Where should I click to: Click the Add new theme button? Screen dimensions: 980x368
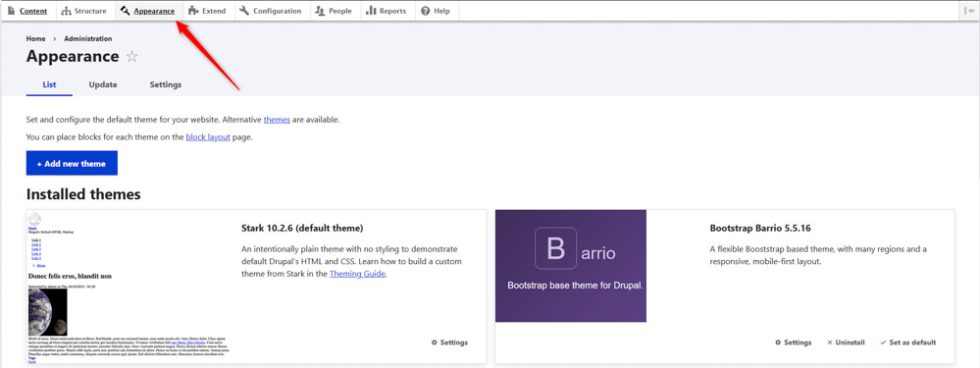point(72,163)
